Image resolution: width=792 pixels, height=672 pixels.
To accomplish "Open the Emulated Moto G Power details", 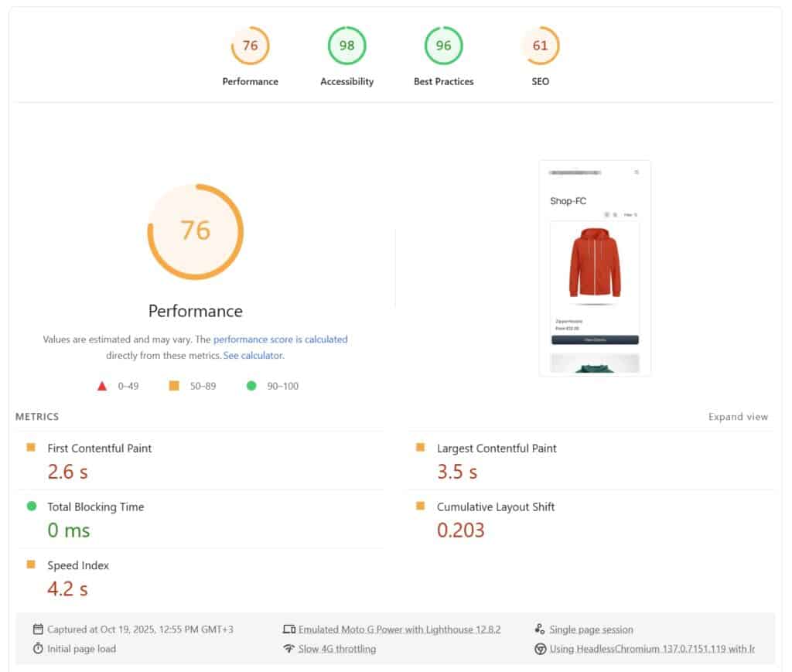I will click(x=399, y=629).
